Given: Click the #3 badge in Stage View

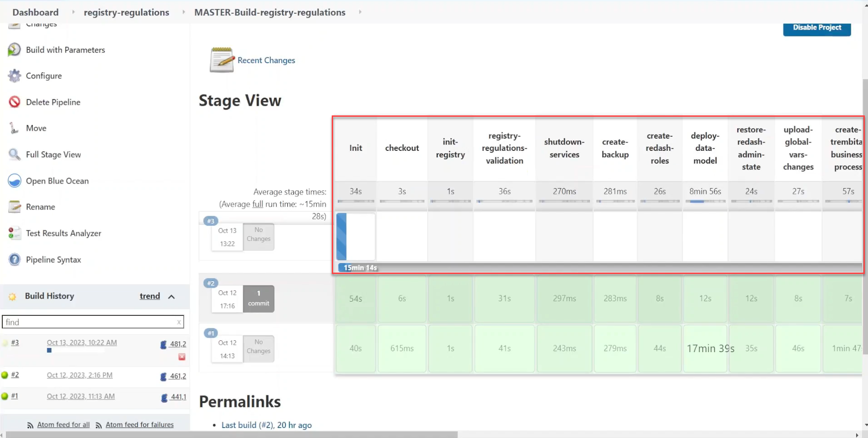Looking at the screenshot, I should tap(210, 221).
